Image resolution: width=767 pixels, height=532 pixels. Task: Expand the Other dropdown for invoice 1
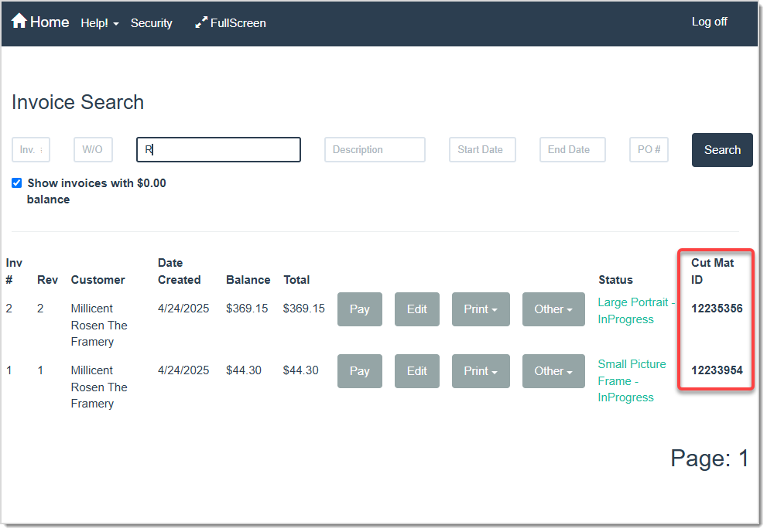[553, 370]
